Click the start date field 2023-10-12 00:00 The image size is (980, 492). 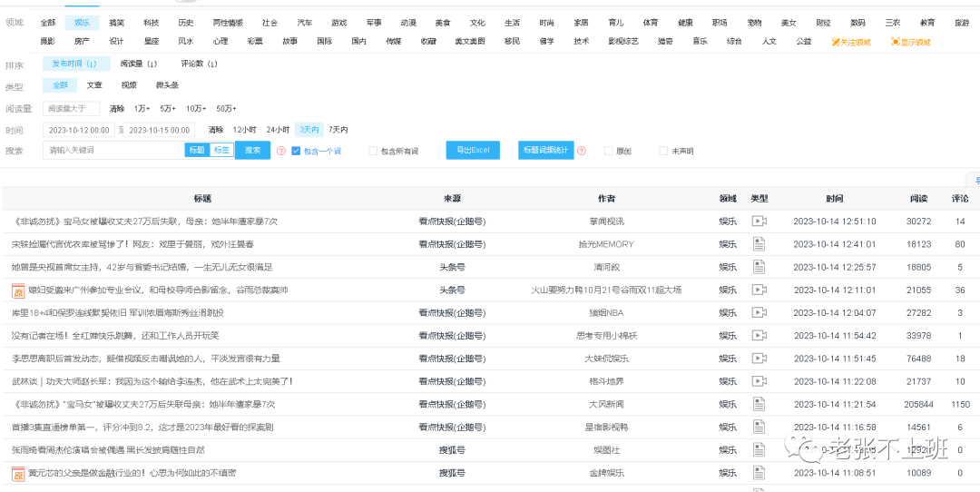79,130
